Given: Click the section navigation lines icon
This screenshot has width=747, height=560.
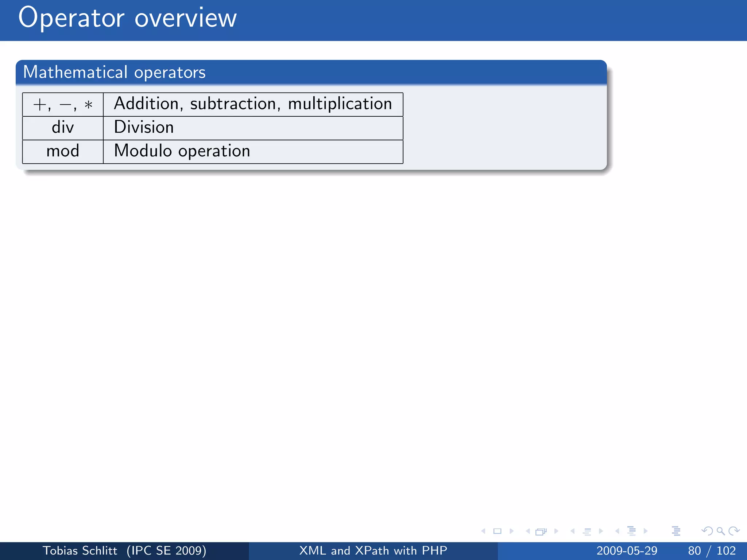Looking at the screenshot, I should point(631,531).
